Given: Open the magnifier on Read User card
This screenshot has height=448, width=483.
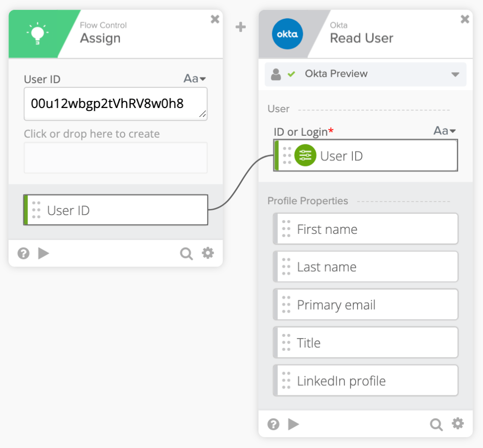Looking at the screenshot, I should tap(436, 424).
